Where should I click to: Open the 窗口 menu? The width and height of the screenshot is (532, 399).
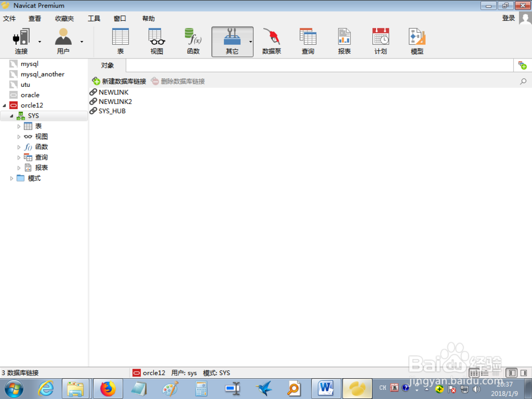120,18
